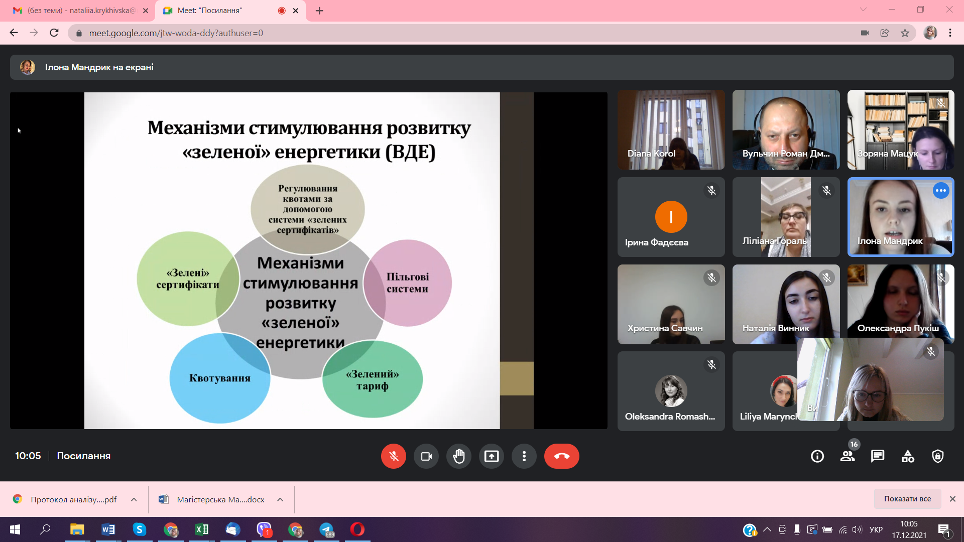This screenshot has width=964, height=542.
Task: Leave the call with red hang-up button
Action: click(561, 456)
